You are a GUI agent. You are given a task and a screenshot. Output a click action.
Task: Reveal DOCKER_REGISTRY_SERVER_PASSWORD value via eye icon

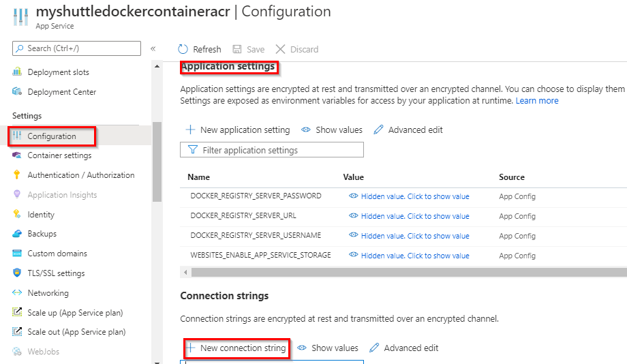[353, 196]
